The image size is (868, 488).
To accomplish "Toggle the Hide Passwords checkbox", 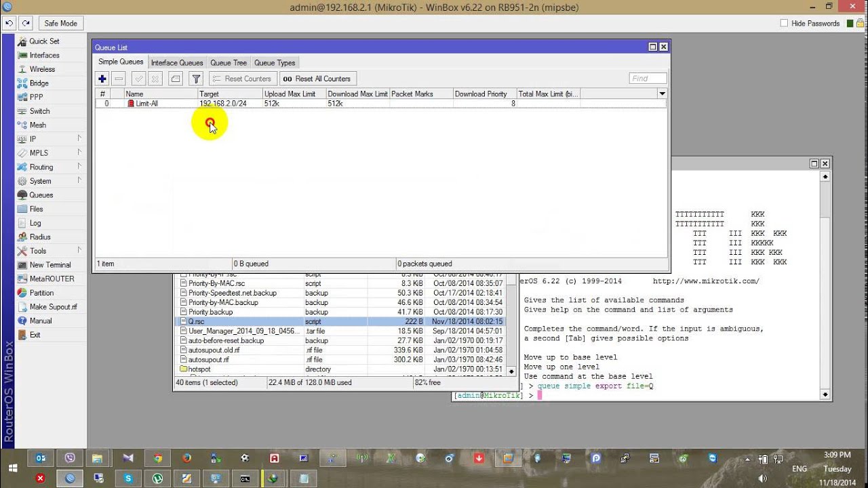I will 784,23.
